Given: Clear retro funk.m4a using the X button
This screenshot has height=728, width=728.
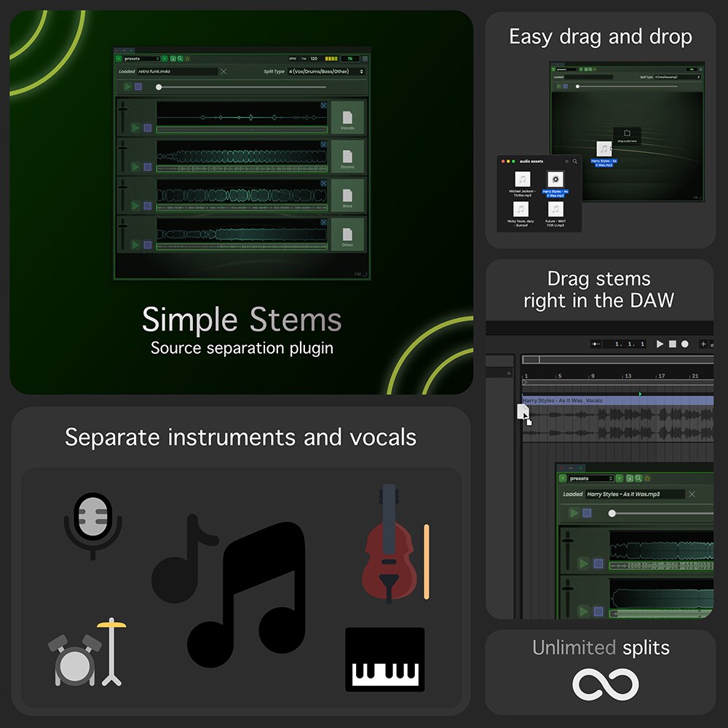Looking at the screenshot, I should [223, 71].
